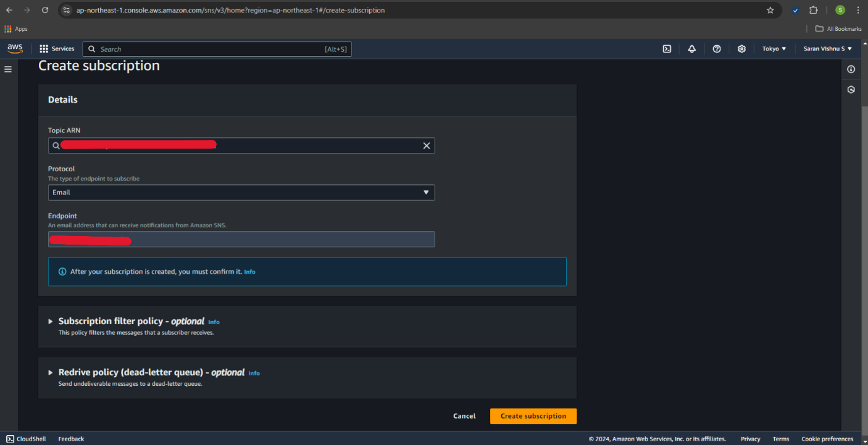Click the notifications bell icon
Screen dimensions: 868x445
[692, 49]
